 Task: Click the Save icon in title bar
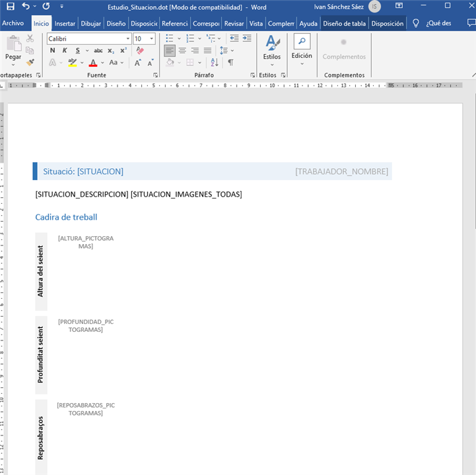click(x=10, y=7)
